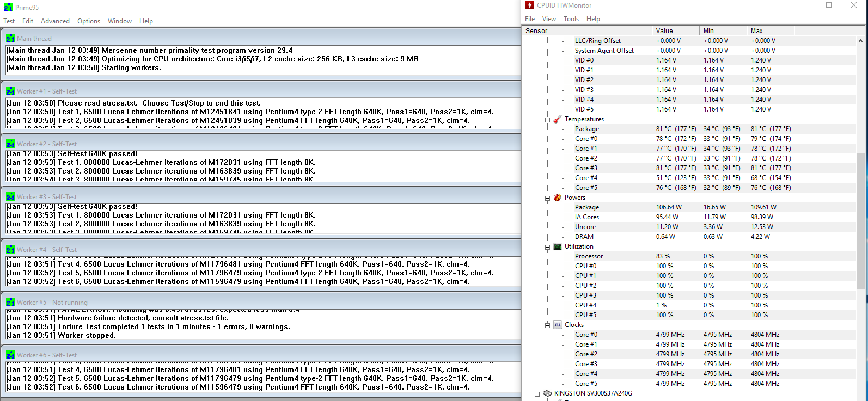Click the Worker #5 Not running window icon
Image resolution: width=868 pixels, height=401 pixels.
pyautogui.click(x=10, y=303)
